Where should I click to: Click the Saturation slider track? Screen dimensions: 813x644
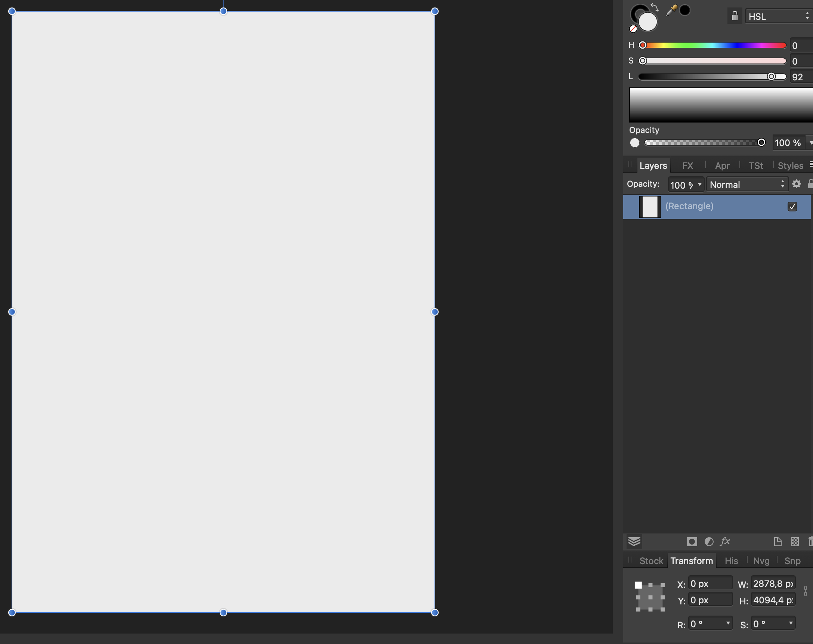[x=713, y=61]
